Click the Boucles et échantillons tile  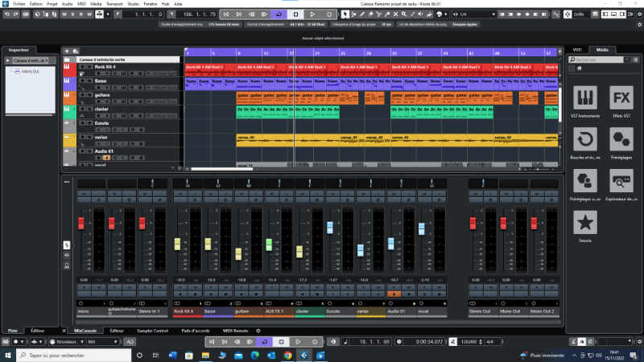click(x=584, y=140)
